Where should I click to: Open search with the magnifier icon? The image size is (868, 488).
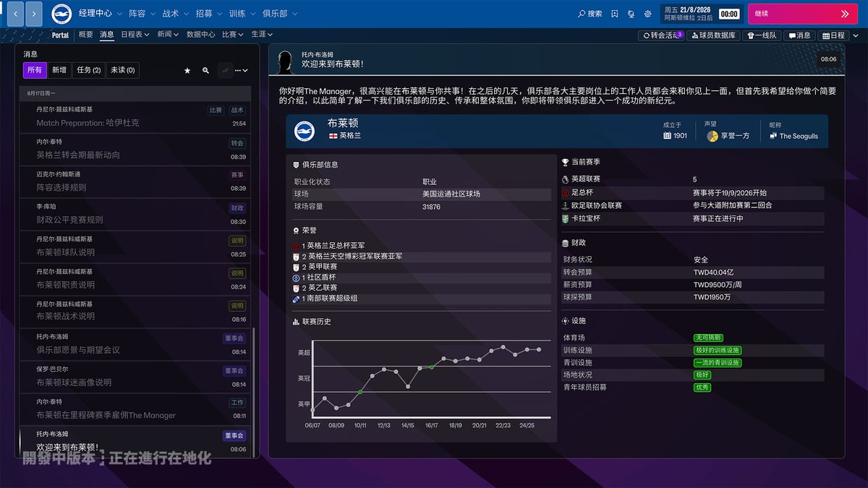pos(582,14)
